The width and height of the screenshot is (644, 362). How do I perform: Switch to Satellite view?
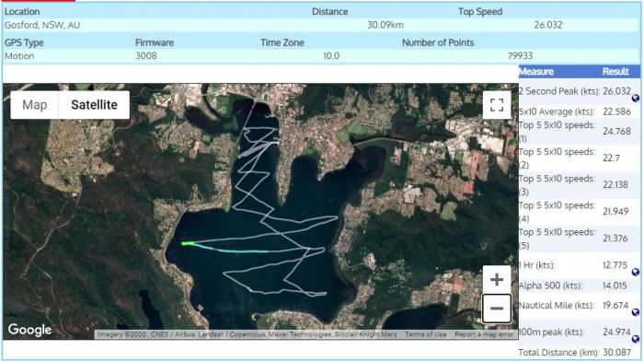94,105
